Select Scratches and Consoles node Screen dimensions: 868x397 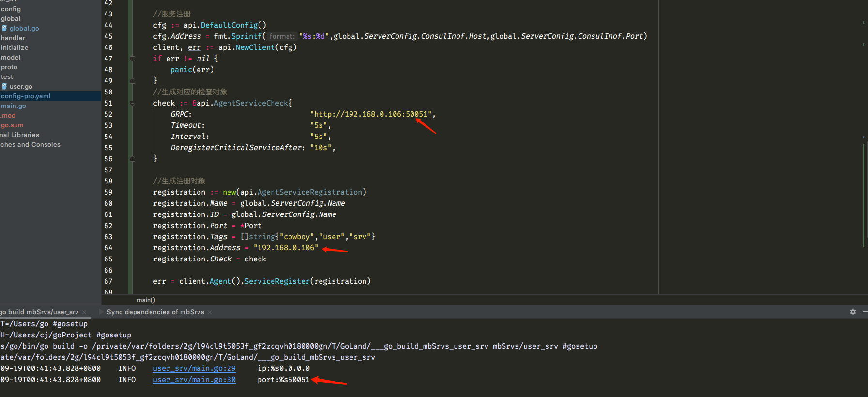[30, 144]
